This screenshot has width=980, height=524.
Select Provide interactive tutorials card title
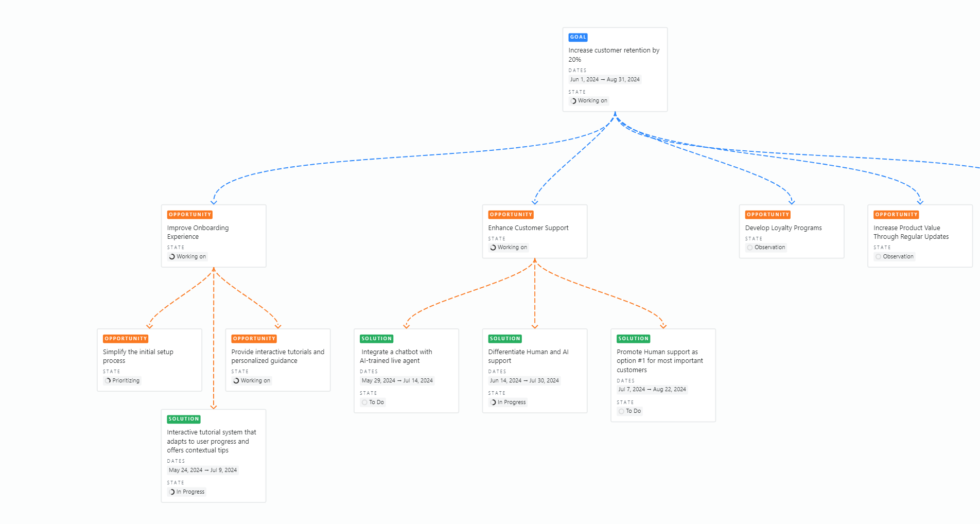click(x=277, y=356)
